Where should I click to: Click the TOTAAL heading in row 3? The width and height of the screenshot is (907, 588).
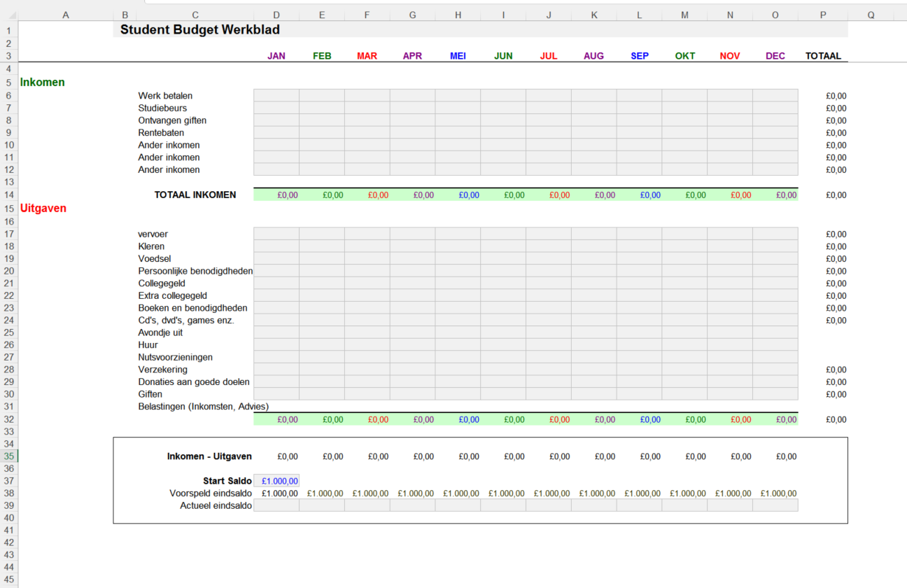[x=823, y=56]
